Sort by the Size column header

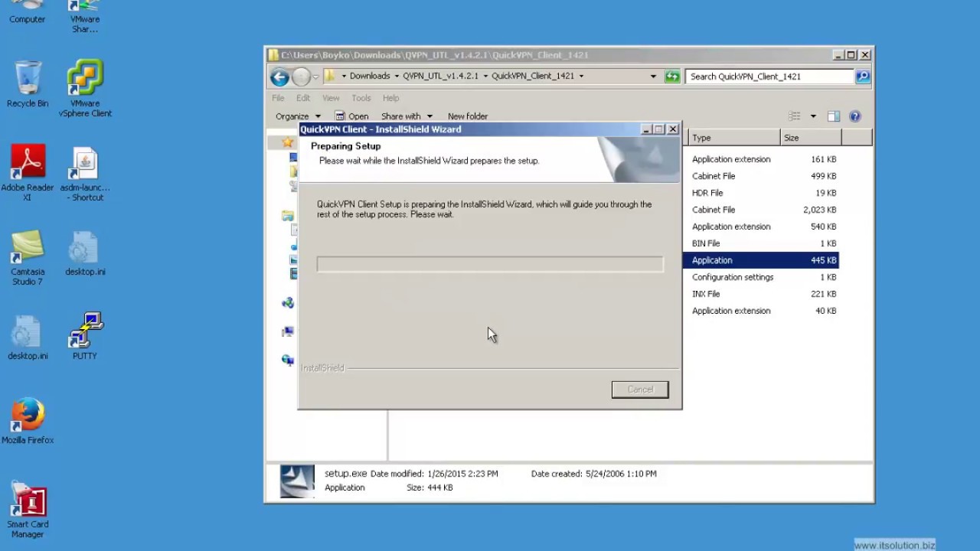(810, 138)
